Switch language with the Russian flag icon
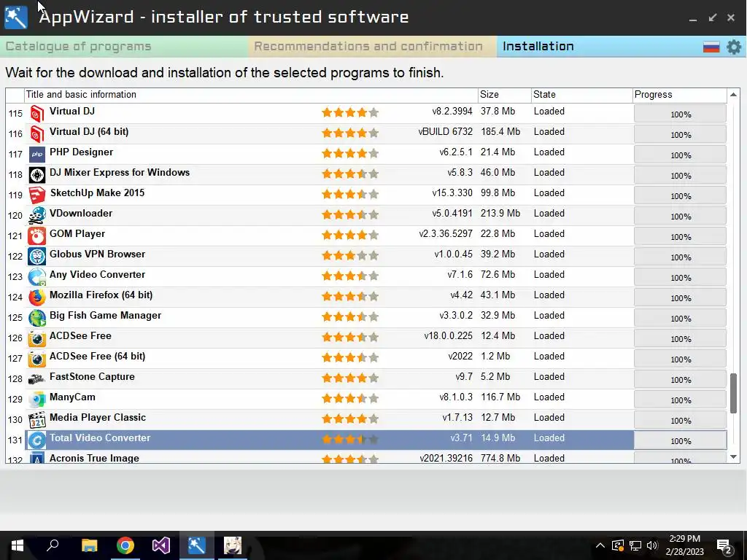 711,47
